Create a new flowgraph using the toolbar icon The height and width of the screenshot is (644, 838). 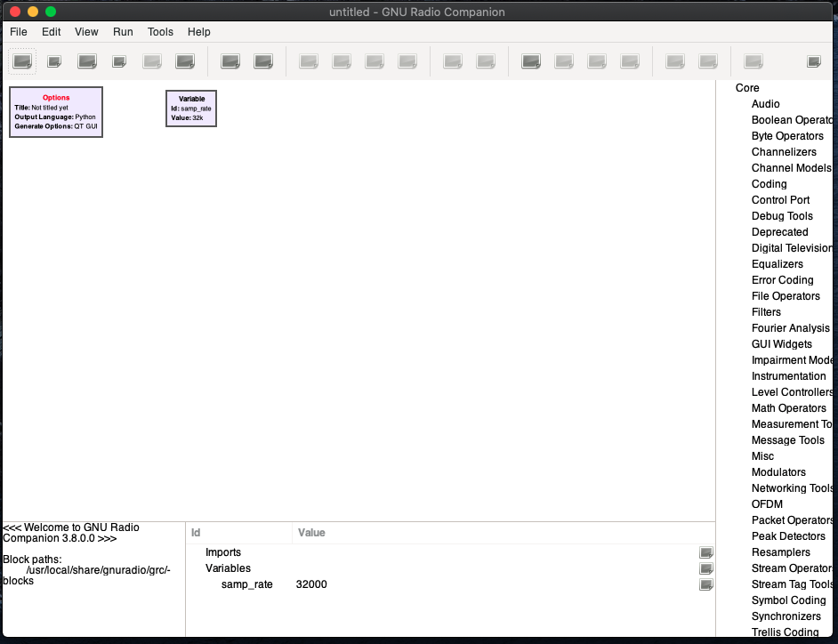coord(22,60)
